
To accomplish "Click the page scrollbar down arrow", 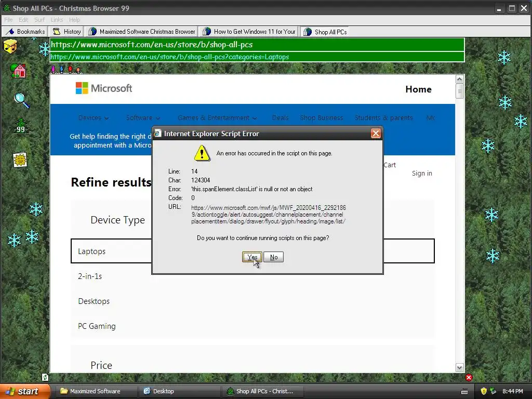I will click(459, 368).
